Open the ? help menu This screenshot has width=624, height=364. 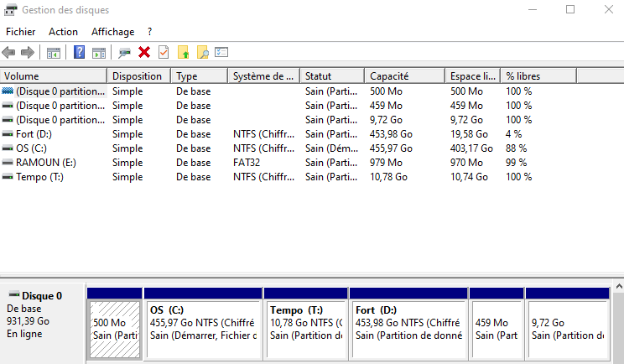(x=149, y=31)
